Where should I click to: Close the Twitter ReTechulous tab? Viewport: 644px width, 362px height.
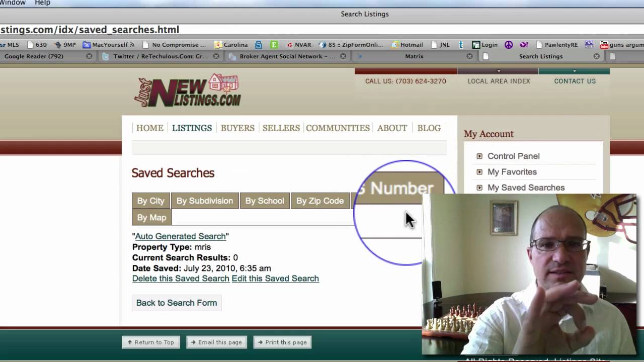click(216, 56)
